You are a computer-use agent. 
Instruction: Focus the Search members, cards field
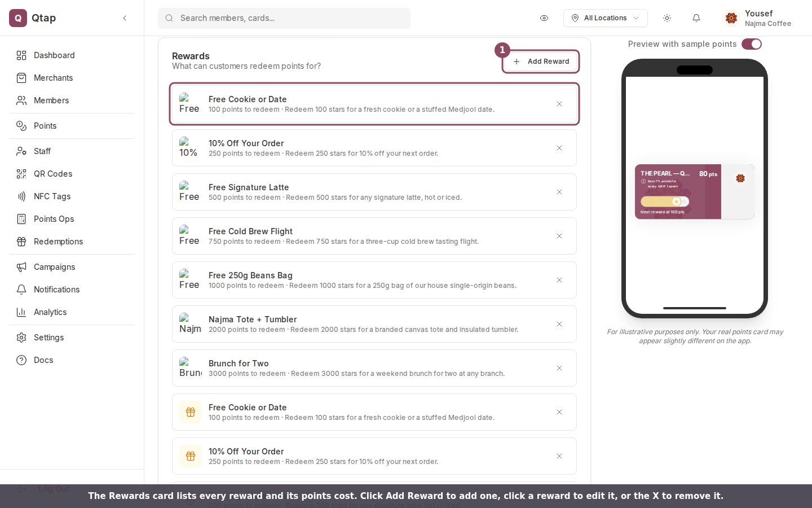(x=284, y=18)
